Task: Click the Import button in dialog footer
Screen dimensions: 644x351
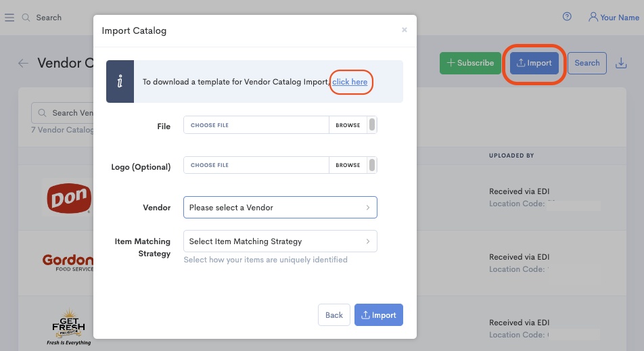Action: point(379,315)
